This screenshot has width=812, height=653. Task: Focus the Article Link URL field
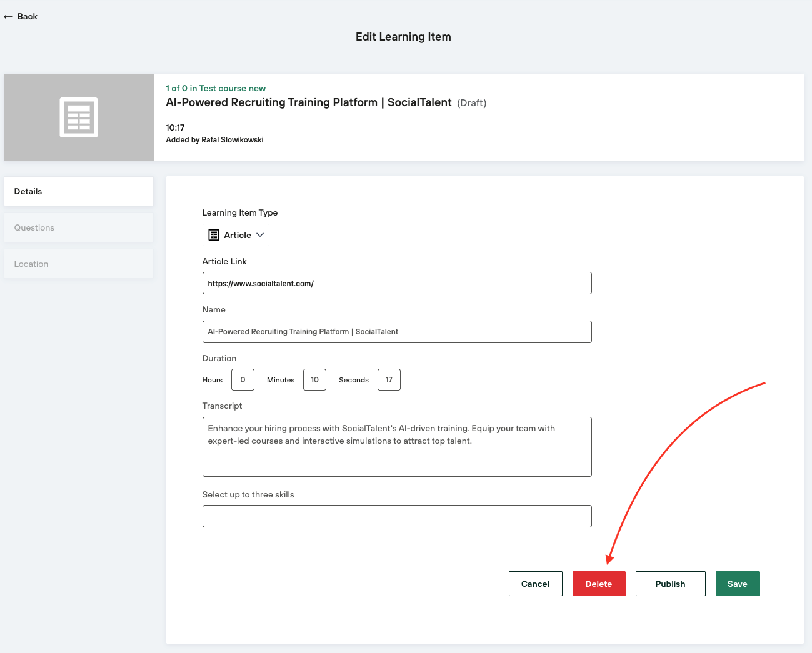pyautogui.click(x=396, y=283)
